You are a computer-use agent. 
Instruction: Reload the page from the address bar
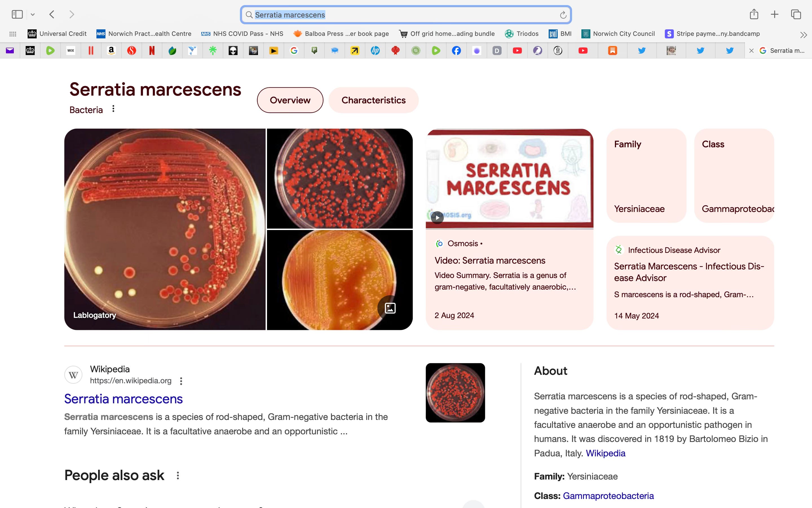pyautogui.click(x=563, y=15)
